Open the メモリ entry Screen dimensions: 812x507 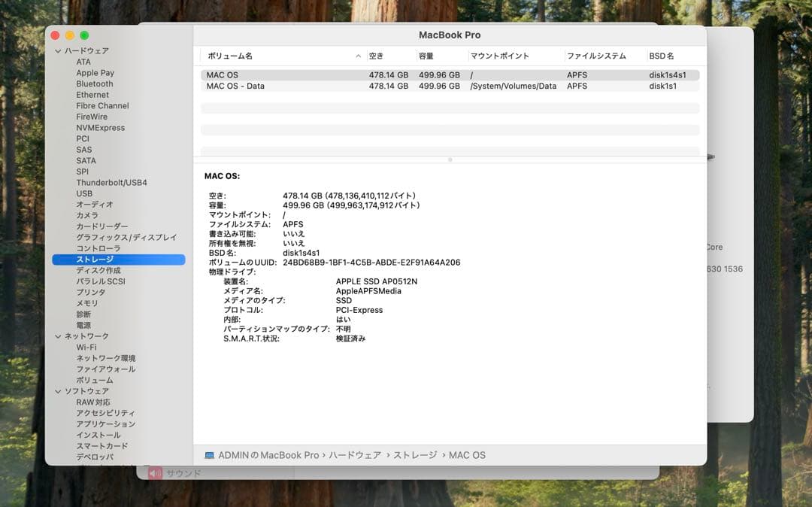pos(87,303)
